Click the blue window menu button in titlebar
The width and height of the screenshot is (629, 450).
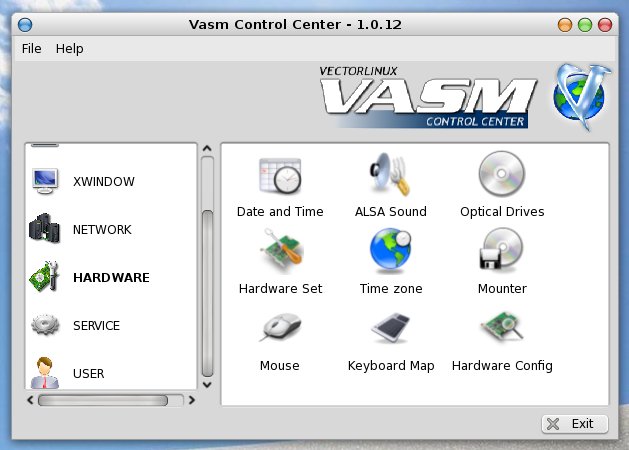click(25, 24)
